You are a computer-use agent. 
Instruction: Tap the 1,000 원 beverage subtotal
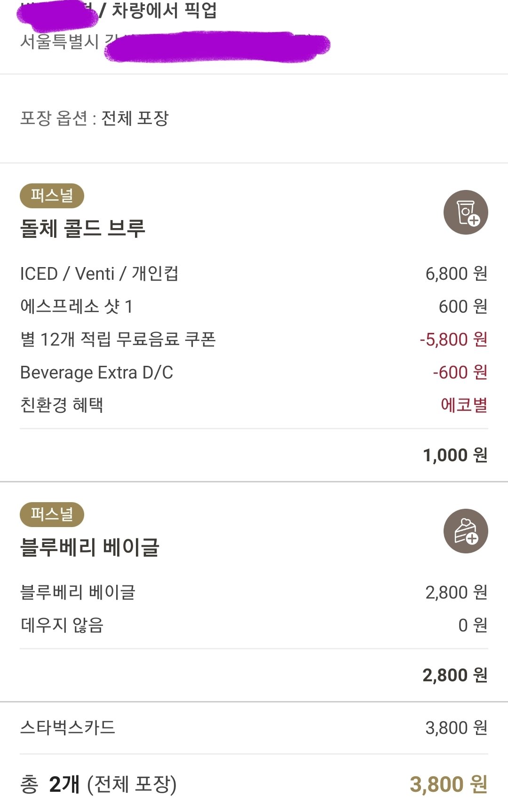(455, 455)
